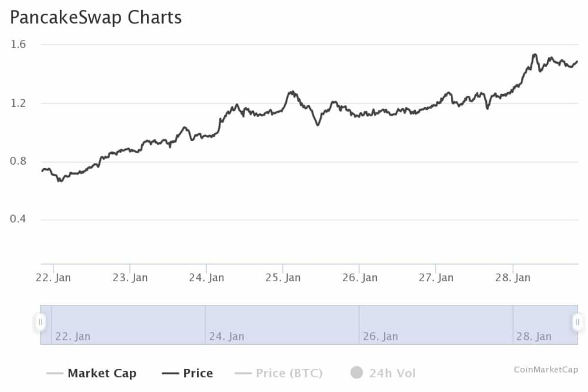Click the 25. Jan x-axis label
The height and width of the screenshot is (392, 588).
pyautogui.click(x=283, y=278)
